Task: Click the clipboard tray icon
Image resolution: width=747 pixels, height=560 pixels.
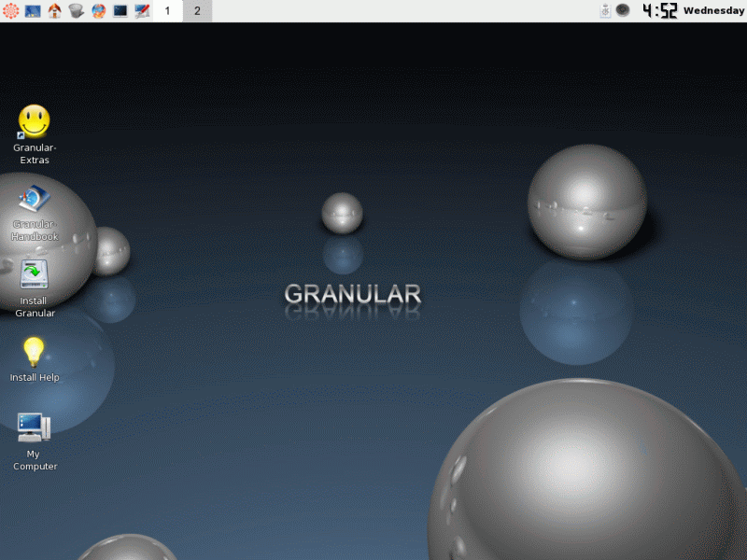Action: click(605, 11)
